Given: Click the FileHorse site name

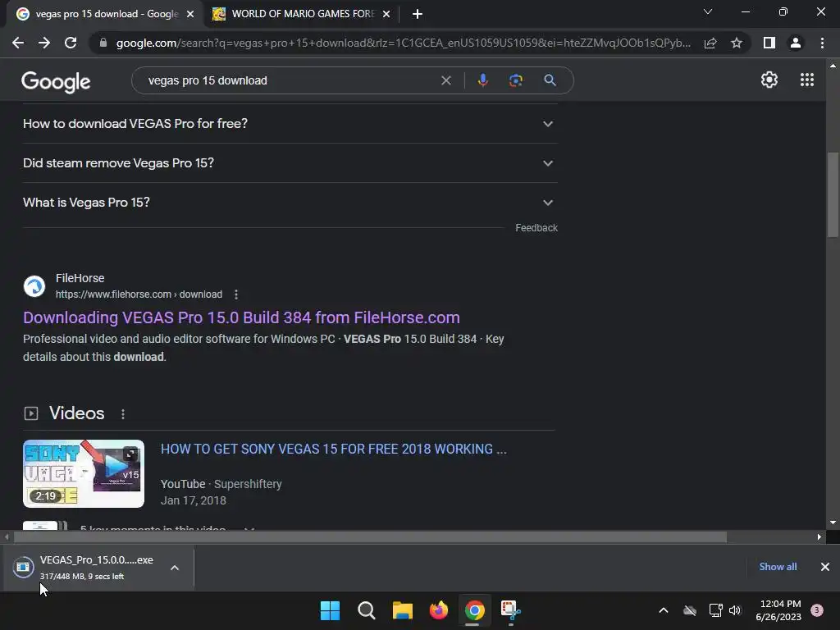Looking at the screenshot, I should tap(80, 279).
